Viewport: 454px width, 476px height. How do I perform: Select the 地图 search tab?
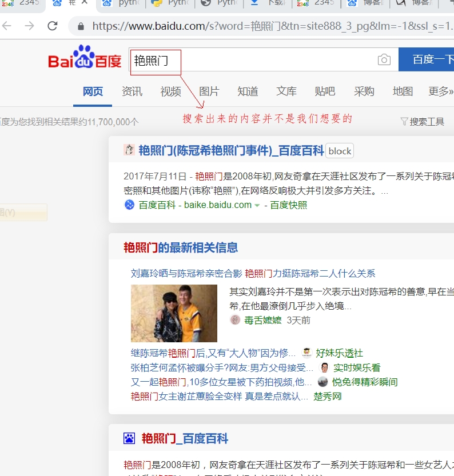tap(403, 91)
